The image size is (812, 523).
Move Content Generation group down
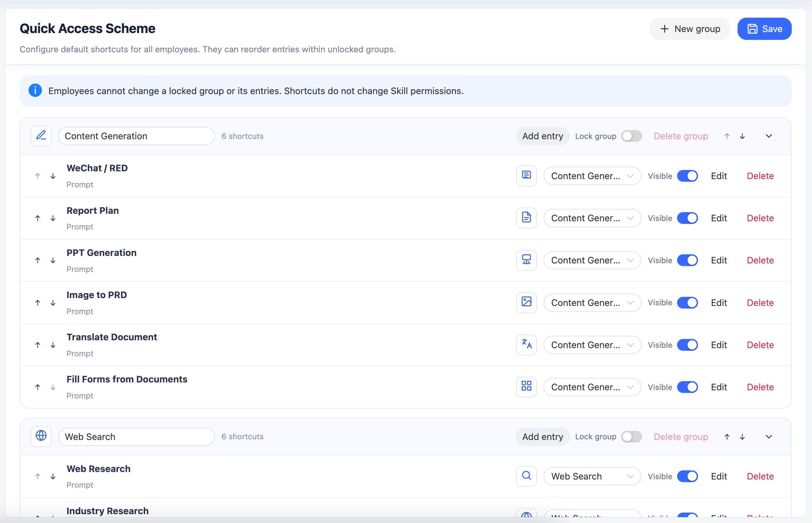(742, 136)
